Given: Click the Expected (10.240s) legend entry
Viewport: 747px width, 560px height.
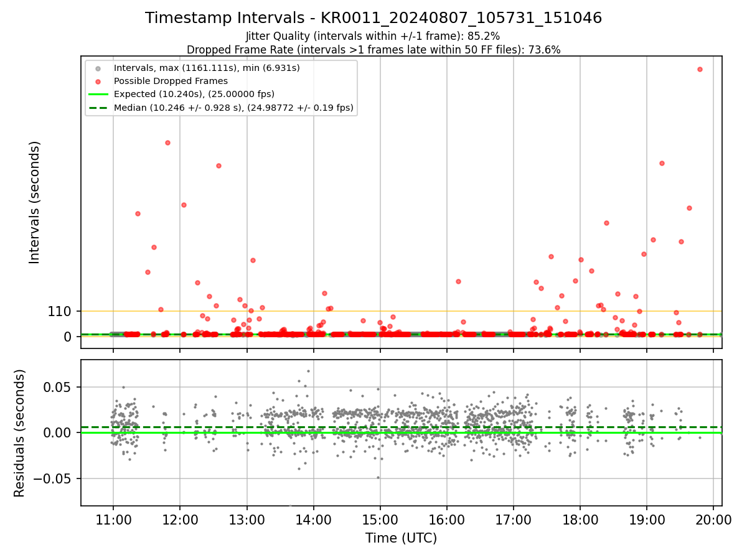Looking at the screenshot, I should click(194, 94).
